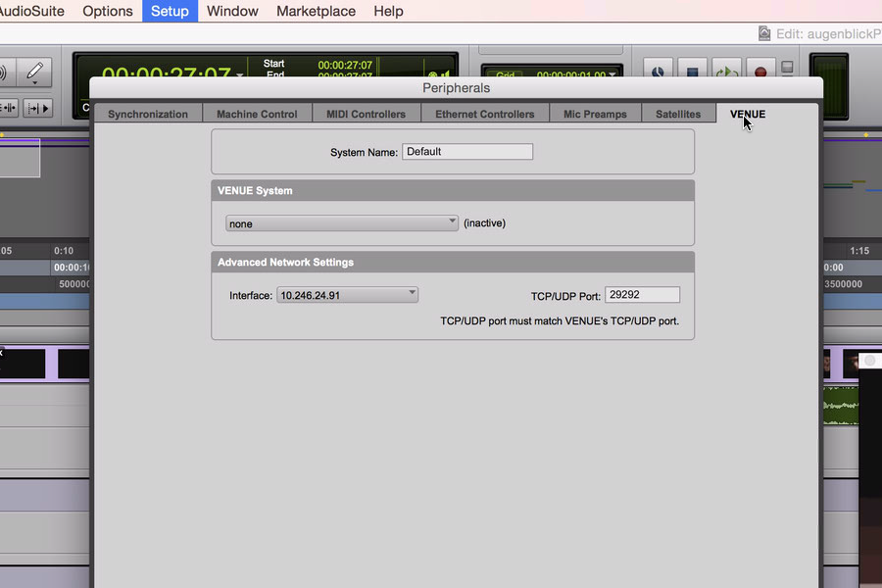This screenshot has height=588, width=882.
Task: Select the Pencil tool
Action: pyautogui.click(x=34, y=72)
